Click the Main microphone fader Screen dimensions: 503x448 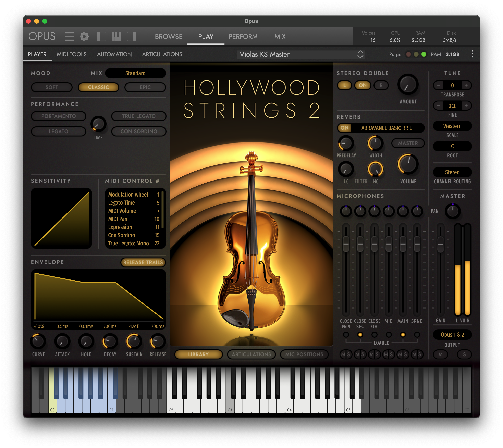point(403,244)
